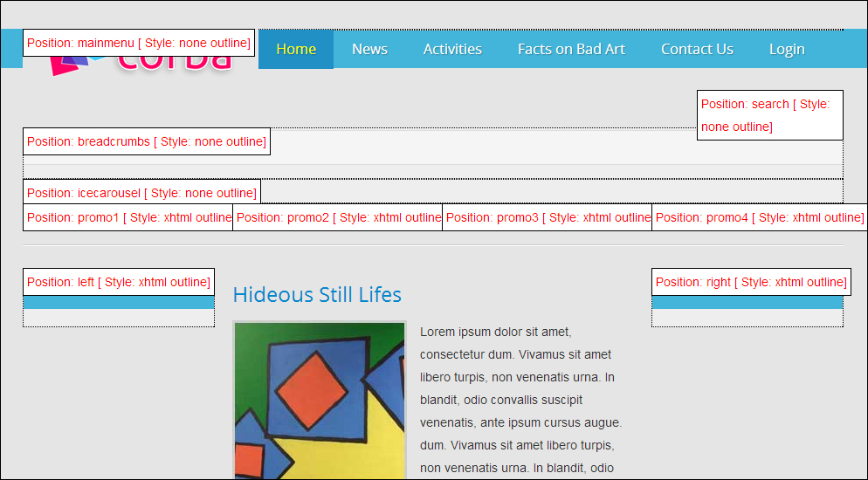868x480 pixels.
Task: Click the abstract still life painting image
Action: [320, 400]
